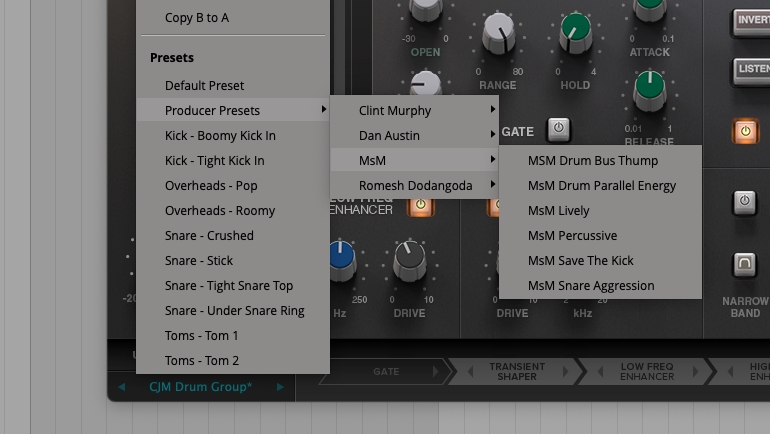Screen dimensions: 770x434
Task: Adjust the blue Hz frequency knob
Action: [342, 261]
